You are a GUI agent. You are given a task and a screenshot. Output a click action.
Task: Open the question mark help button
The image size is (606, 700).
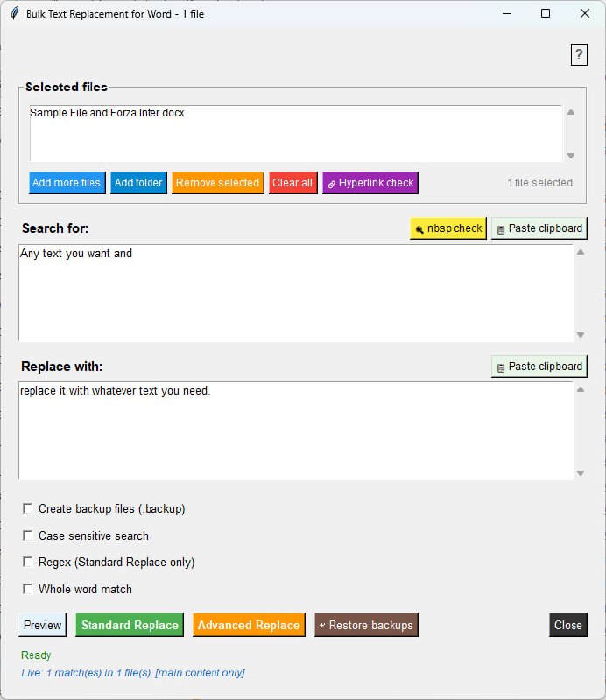pyautogui.click(x=579, y=55)
